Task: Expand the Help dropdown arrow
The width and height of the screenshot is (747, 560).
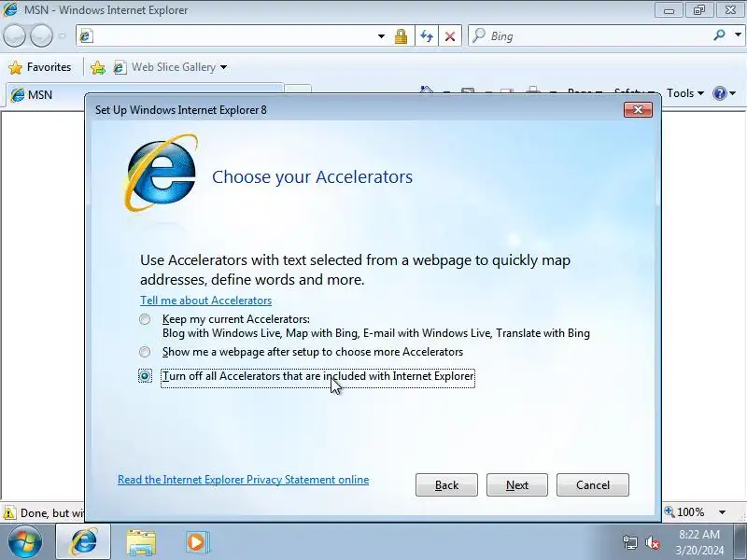Action: coord(733,93)
